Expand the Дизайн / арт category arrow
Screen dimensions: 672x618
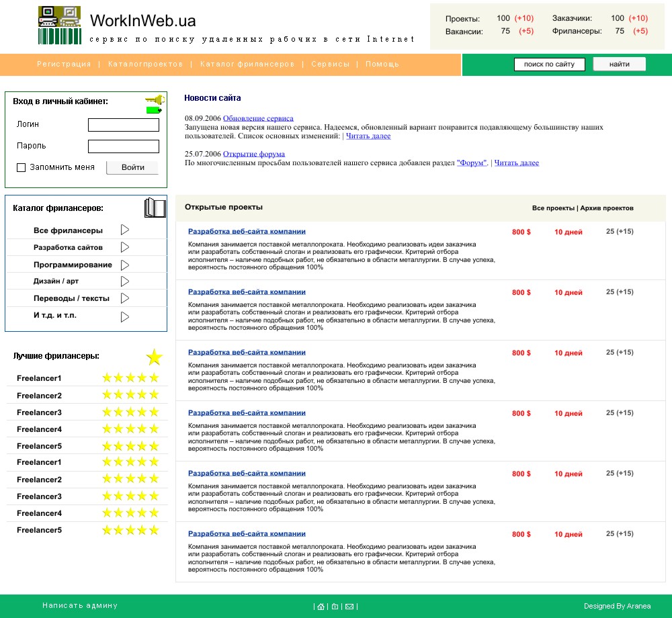coord(124,281)
